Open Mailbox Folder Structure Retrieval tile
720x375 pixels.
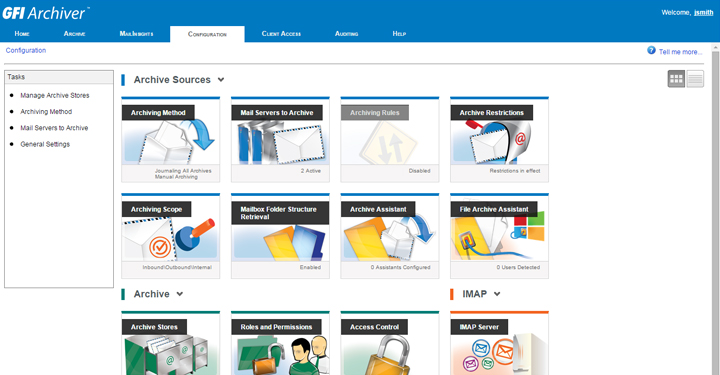click(280, 236)
